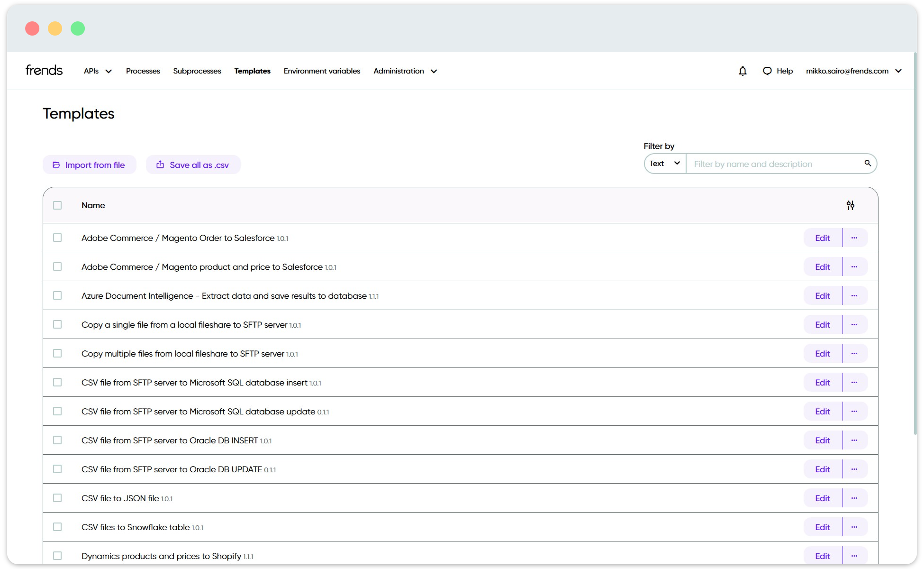Click the frends logo
This screenshot has width=924, height=569.
pyautogui.click(x=44, y=71)
